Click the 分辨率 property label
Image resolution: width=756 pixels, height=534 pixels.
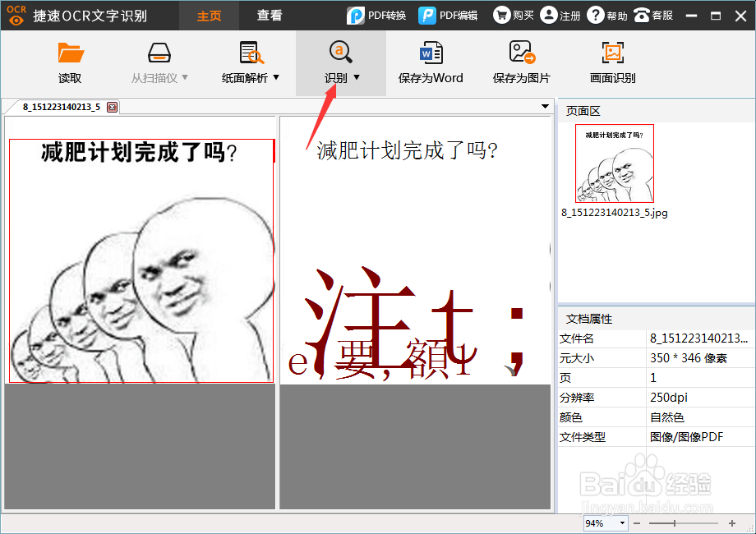click(577, 398)
